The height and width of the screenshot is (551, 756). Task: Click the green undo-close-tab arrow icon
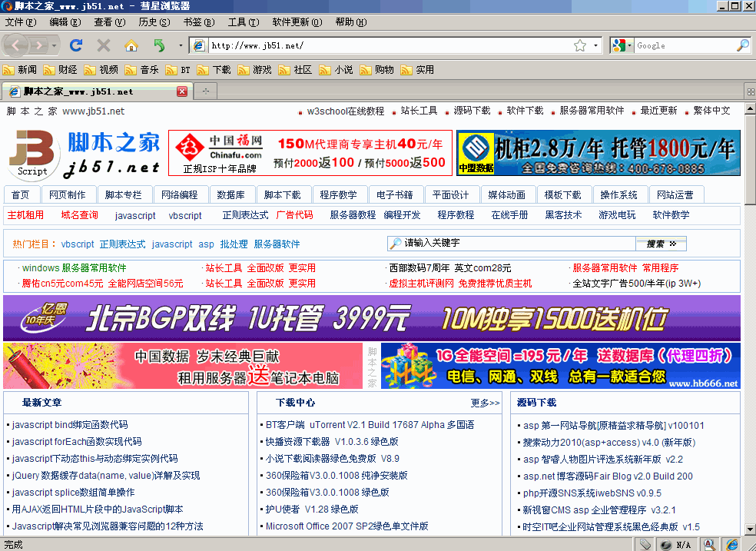(x=159, y=45)
